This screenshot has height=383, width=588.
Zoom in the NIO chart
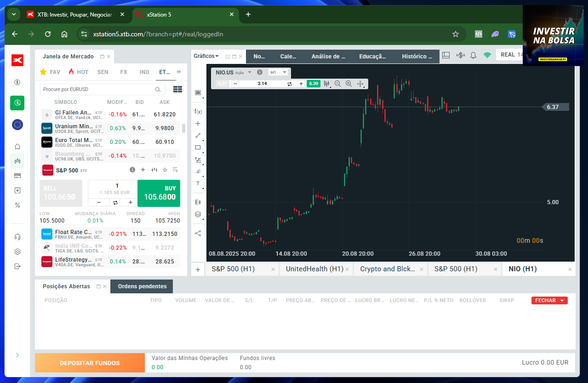coord(348,84)
